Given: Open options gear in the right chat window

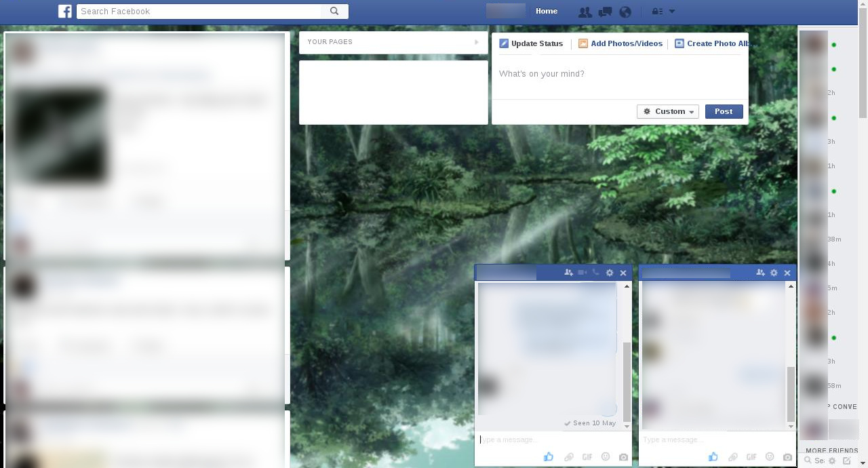Looking at the screenshot, I should tap(774, 273).
